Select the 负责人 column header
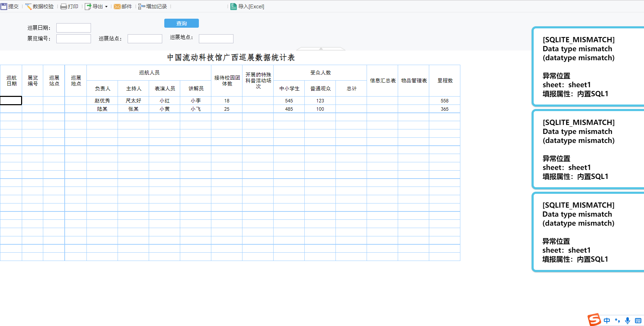644x326 pixels. 102,89
